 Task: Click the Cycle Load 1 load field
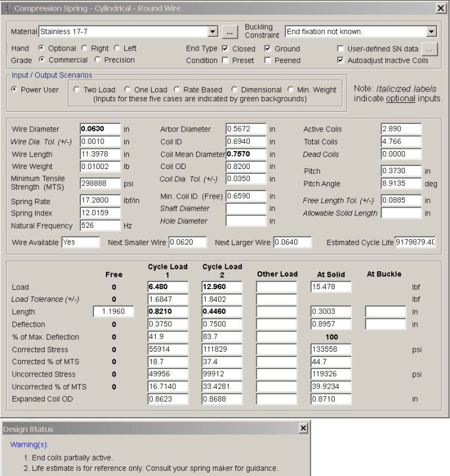[x=168, y=287]
